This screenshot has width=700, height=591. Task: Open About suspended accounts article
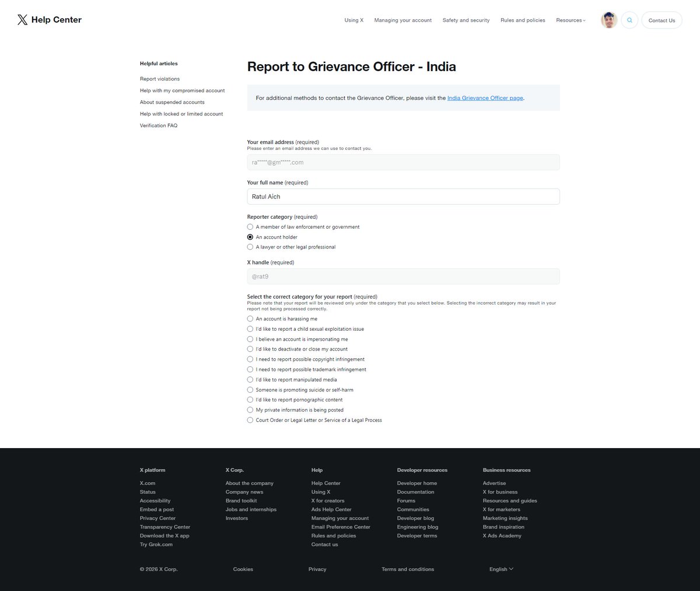coord(172,102)
